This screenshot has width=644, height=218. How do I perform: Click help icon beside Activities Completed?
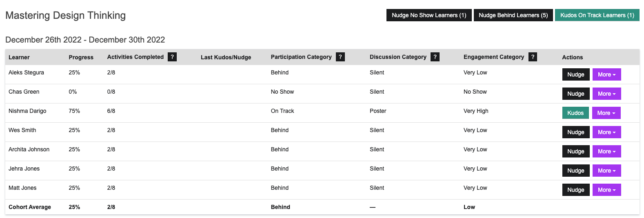pyautogui.click(x=172, y=57)
